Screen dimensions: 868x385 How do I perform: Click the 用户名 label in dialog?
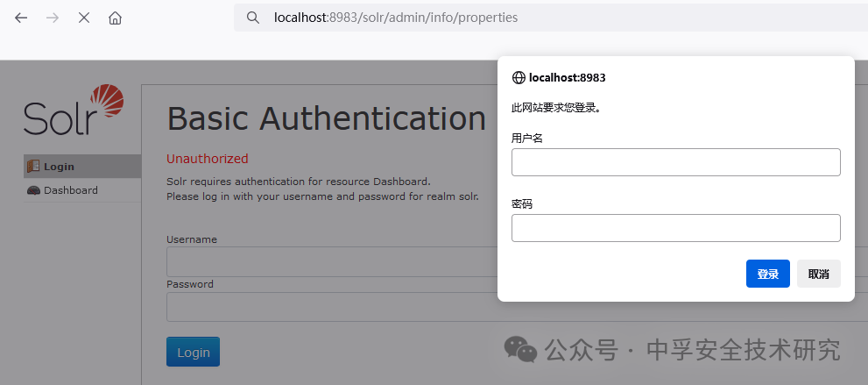coord(527,139)
